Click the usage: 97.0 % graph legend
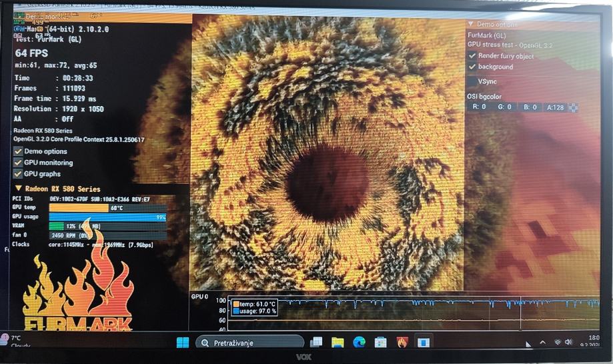Screen dimensions: 613x364 pyautogui.click(x=255, y=311)
